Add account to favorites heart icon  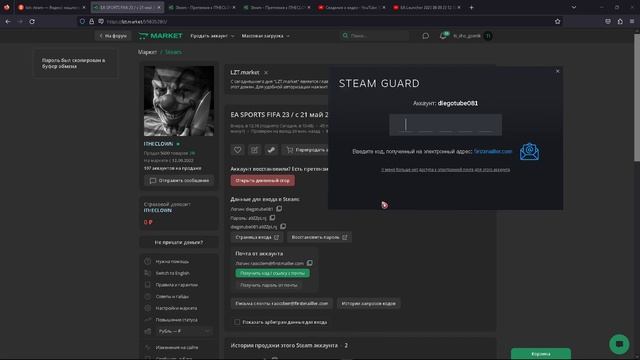tap(238, 150)
